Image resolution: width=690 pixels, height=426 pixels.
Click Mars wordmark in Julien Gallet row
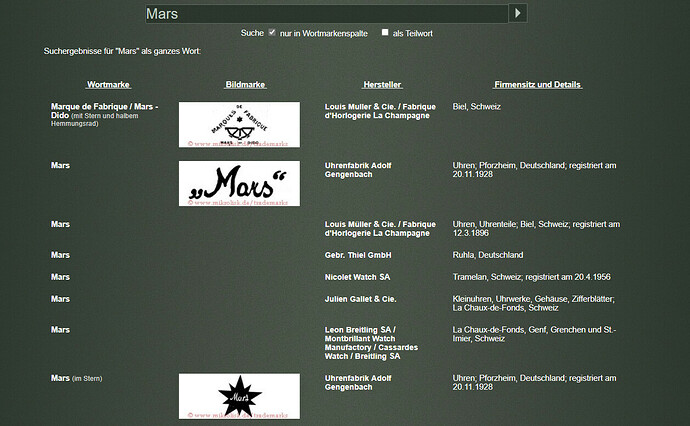click(60, 299)
